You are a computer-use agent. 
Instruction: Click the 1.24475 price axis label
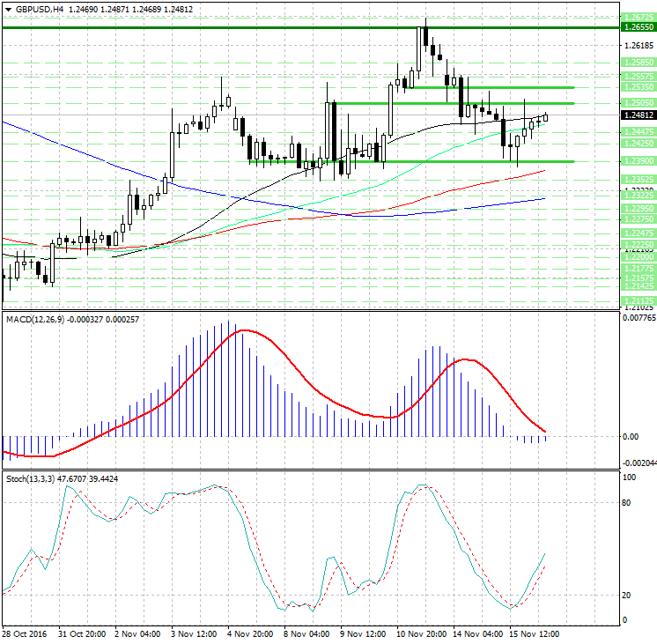pos(638,131)
